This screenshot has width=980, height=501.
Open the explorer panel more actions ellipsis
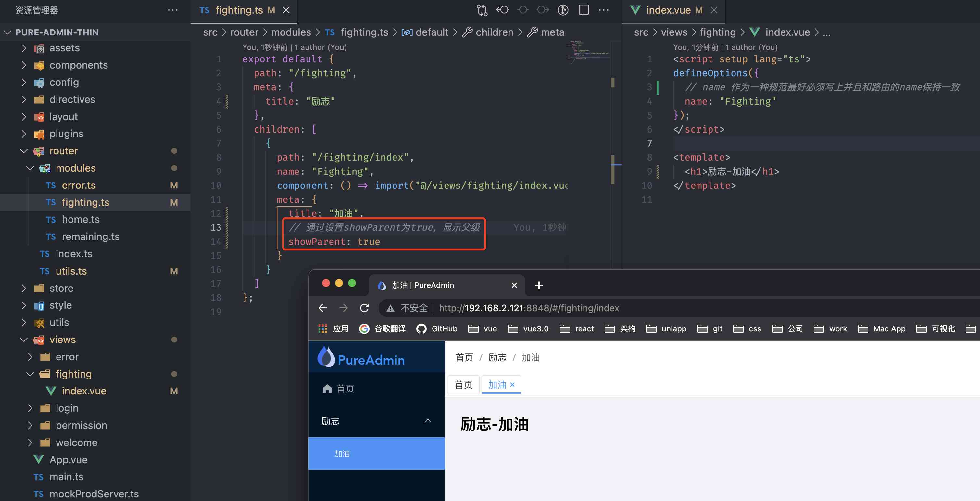coord(172,10)
